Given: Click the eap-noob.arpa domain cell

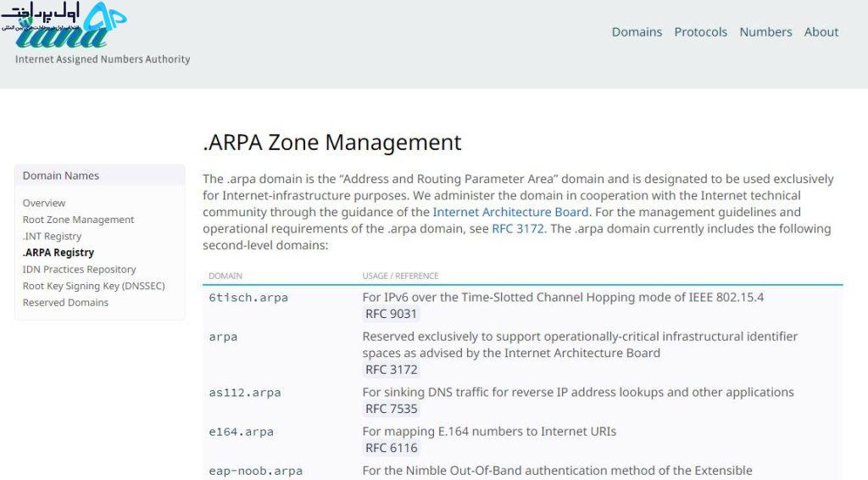Looking at the screenshot, I should pyautogui.click(x=256, y=472).
